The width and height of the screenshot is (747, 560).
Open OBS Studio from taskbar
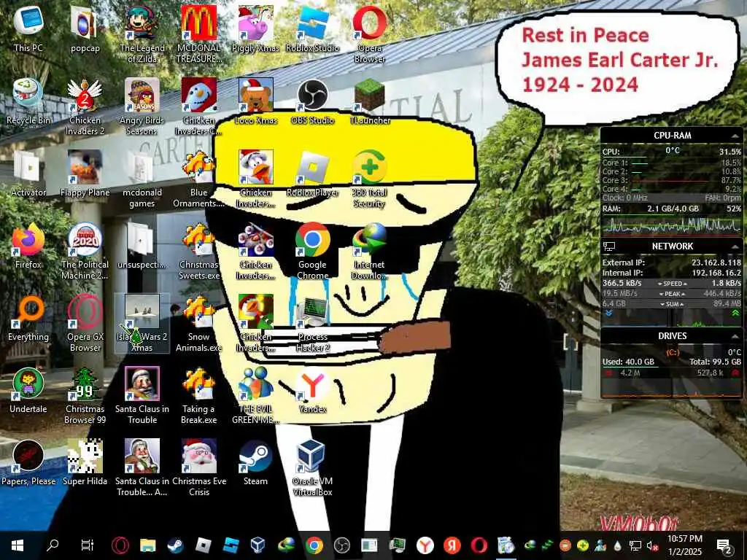click(341, 545)
